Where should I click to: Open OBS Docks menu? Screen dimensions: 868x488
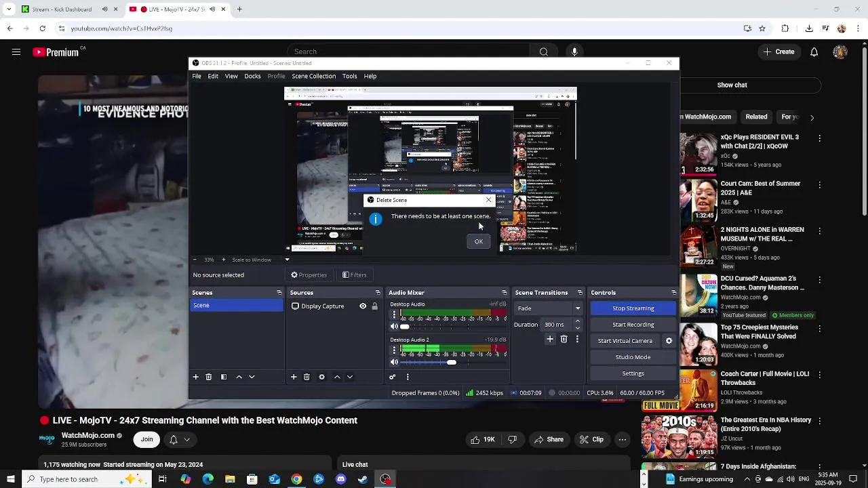pos(252,76)
